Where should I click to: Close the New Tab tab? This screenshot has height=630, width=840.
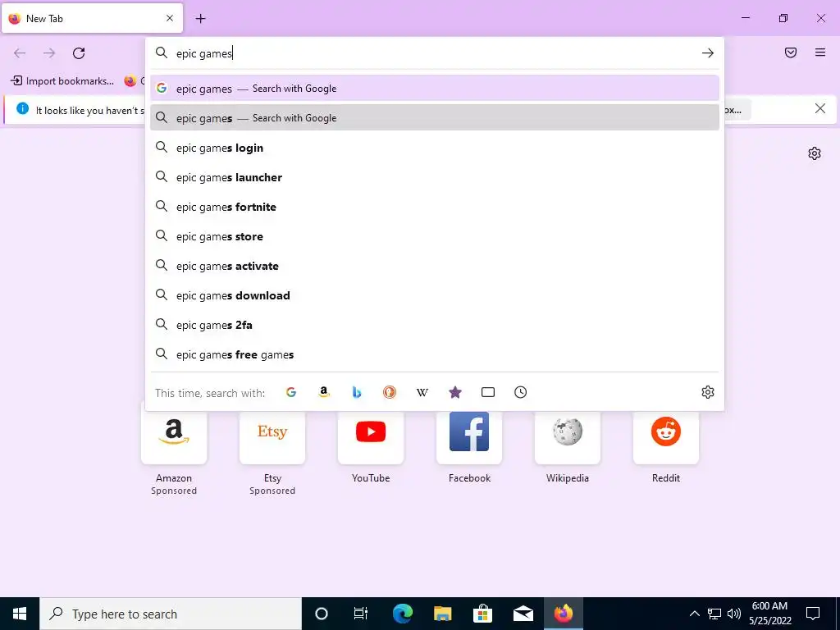click(x=170, y=18)
